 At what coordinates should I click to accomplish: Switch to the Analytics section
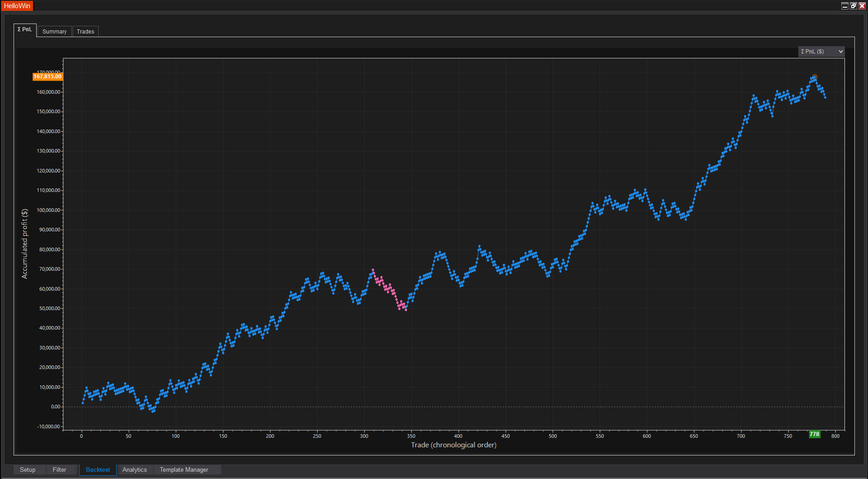pos(134,470)
